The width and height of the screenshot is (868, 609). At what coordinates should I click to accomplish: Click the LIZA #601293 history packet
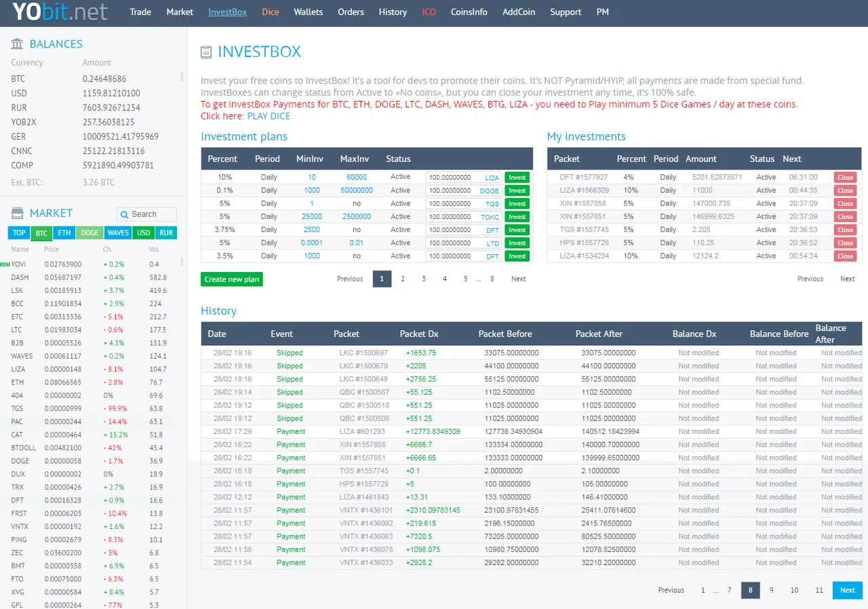pos(362,431)
